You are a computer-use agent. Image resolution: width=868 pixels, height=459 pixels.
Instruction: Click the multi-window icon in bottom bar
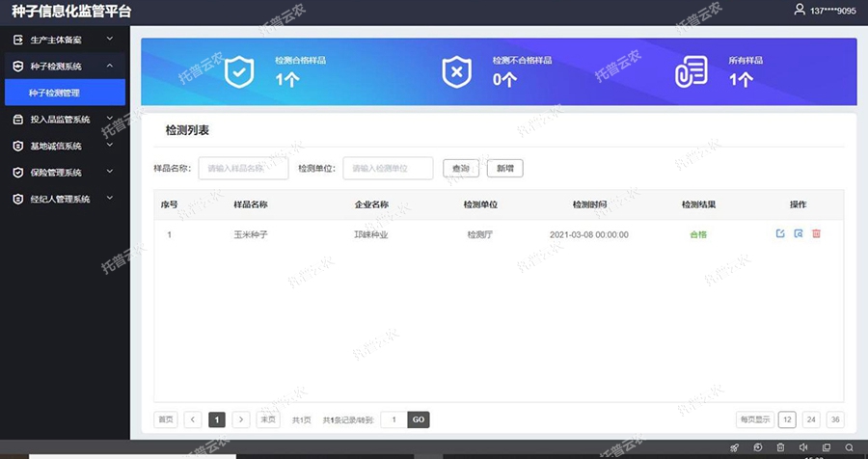pyautogui.click(x=827, y=448)
